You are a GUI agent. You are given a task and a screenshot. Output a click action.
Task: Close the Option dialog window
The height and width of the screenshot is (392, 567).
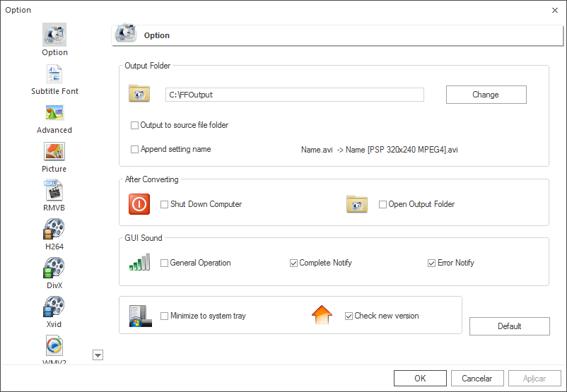coord(555,10)
